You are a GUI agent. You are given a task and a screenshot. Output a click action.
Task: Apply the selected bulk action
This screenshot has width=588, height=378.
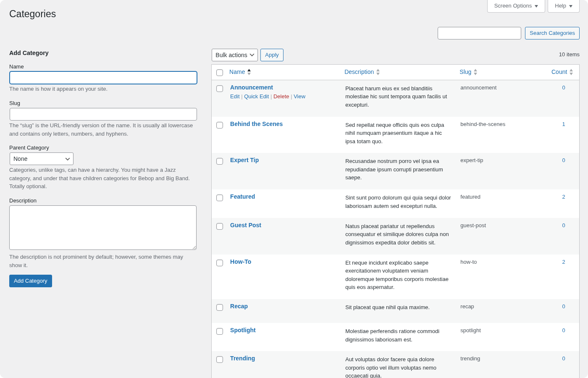pyautogui.click(x=272, y=55)
